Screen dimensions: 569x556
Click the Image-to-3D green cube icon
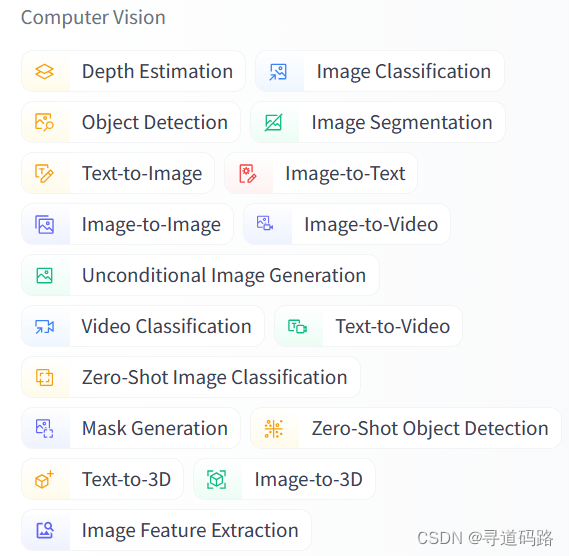click(x=216, y=480)
